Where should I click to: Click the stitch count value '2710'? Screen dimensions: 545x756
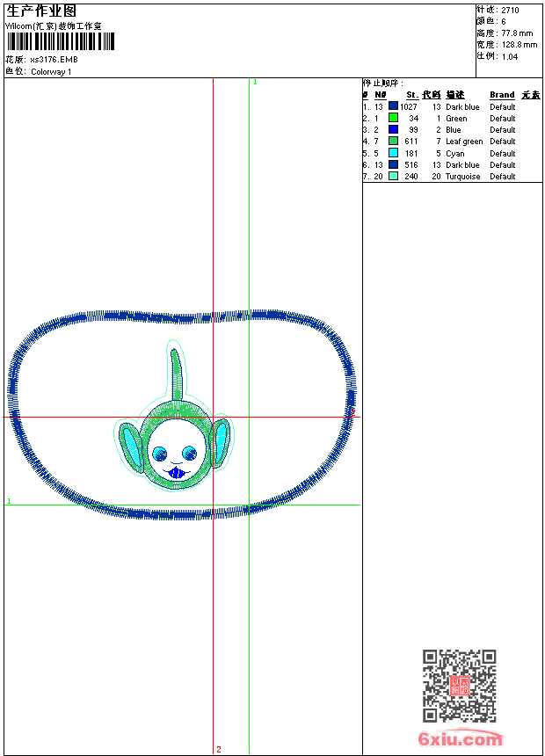point(510,11)
